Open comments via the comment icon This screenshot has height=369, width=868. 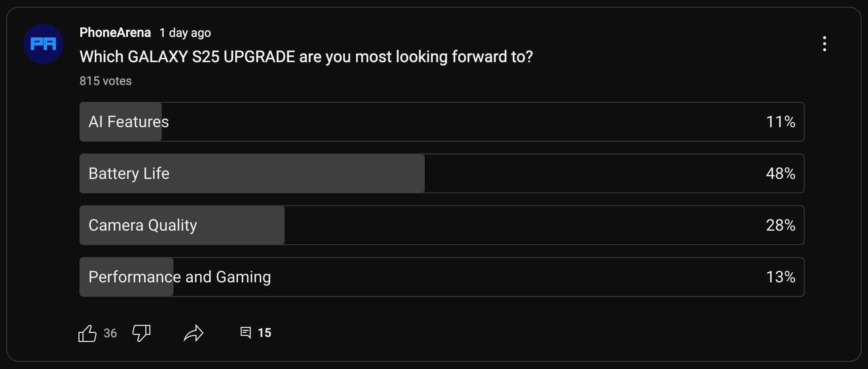[245, 333]
